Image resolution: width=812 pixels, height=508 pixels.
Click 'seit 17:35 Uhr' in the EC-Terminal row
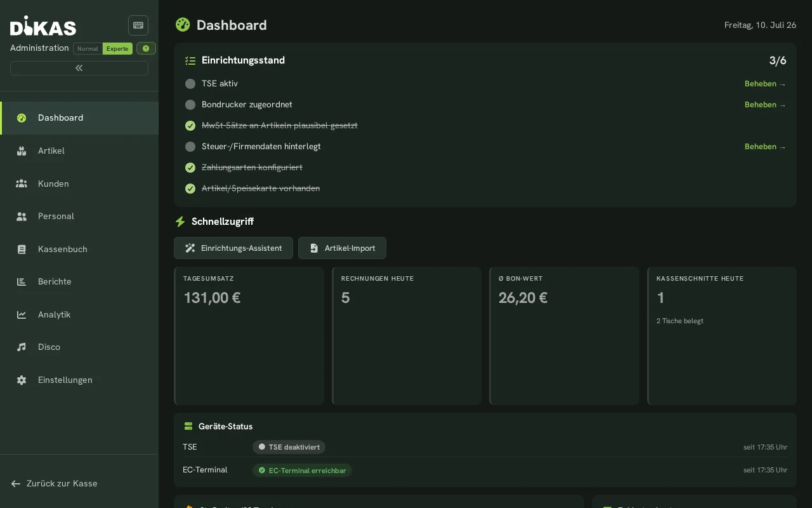(766, 470)
